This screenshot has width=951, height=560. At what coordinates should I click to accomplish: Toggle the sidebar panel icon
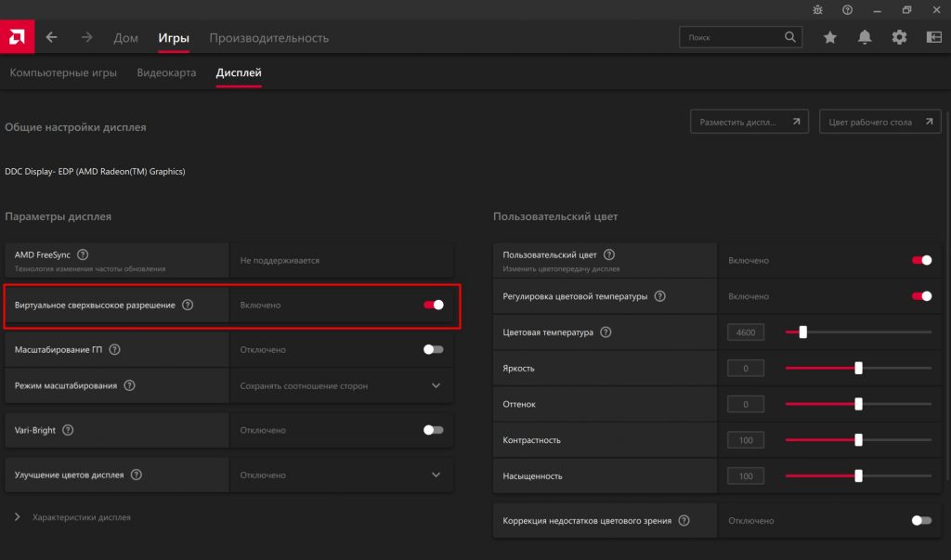coord(933,37)
